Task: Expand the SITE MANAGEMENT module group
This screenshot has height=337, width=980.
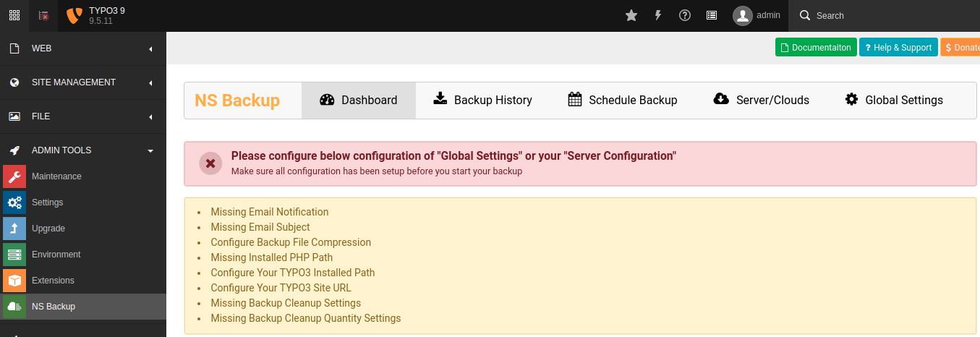Action: point(83,82)
